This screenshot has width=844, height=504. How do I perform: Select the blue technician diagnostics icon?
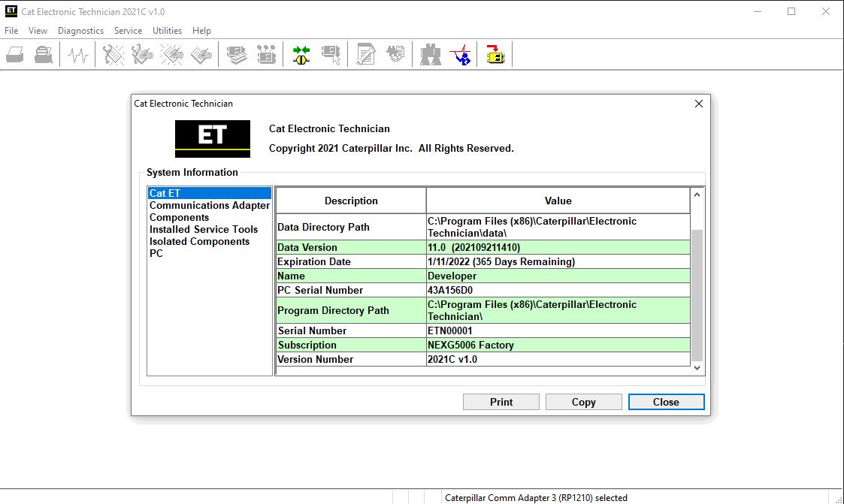(461, 54)
